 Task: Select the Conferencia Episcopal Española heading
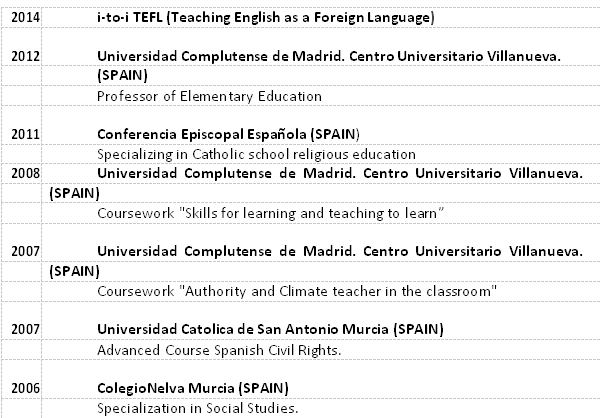228,134
